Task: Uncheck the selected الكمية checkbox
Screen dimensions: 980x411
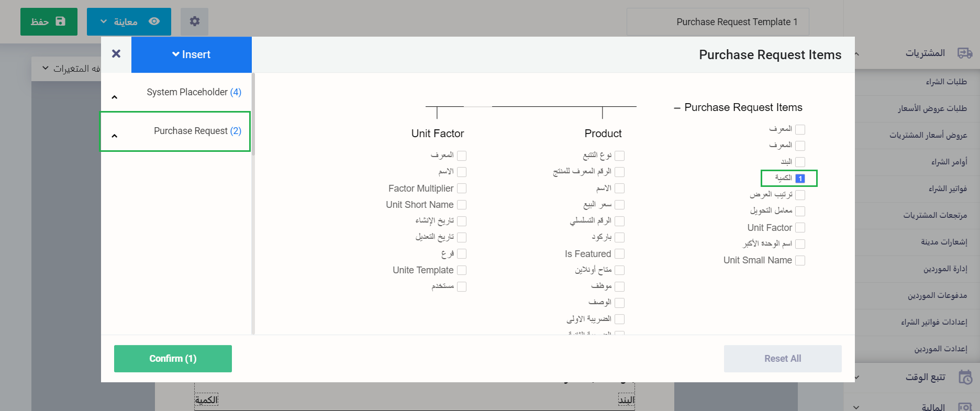Action: click(x=800, y=179)
